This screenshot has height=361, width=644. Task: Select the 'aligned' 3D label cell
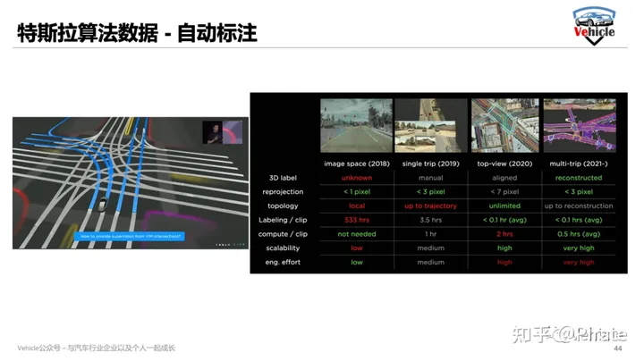click(x=504, y=178)
